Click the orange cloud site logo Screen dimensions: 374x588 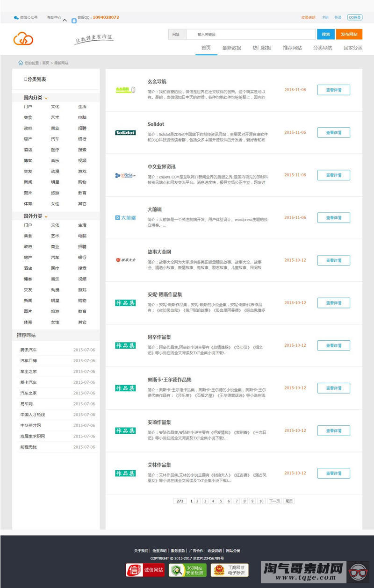[23, 38]
